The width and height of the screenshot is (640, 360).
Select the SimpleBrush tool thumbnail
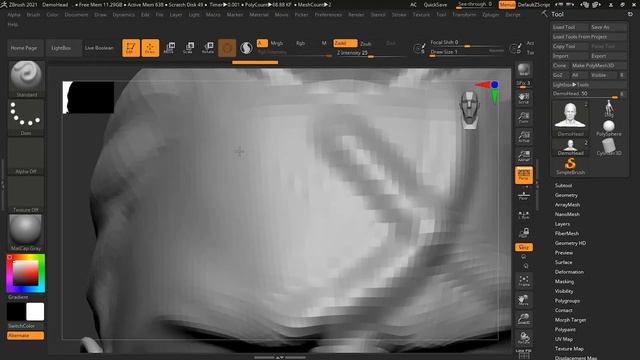(x=570, y=167)
